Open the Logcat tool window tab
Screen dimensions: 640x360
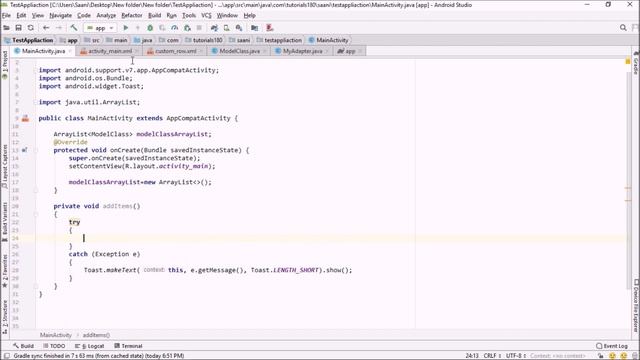89,346
